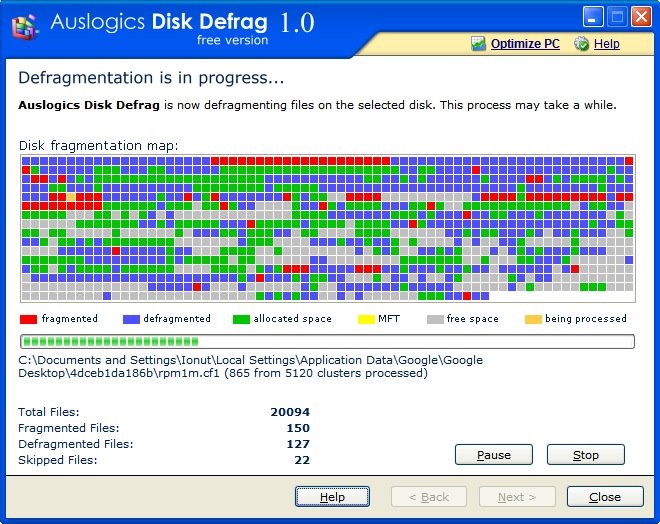The width and height of the screenshot is (660, 524).
Task: Open the Help link in the top bar
Action: click(606, 44)
